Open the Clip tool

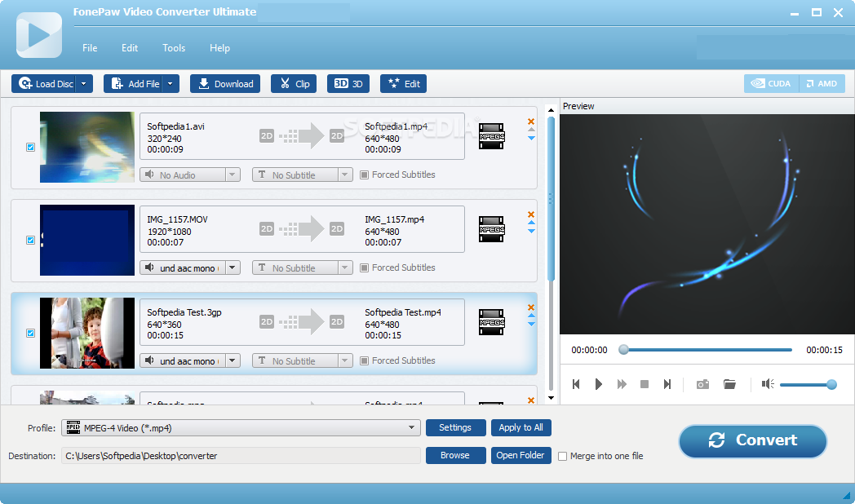(x=294, y=84)
